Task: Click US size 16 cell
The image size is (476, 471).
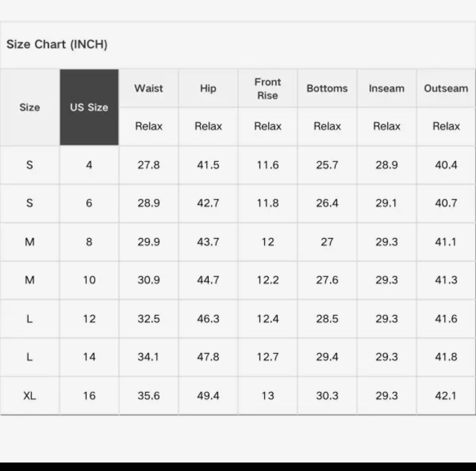Action: pyautogui.click(x=89, y=396)
